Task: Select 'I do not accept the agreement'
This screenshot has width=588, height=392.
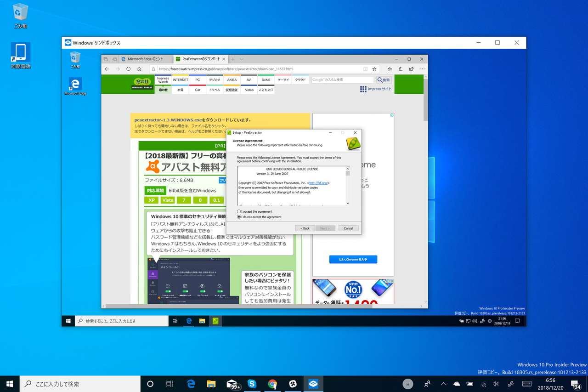Action: [238, 217]
